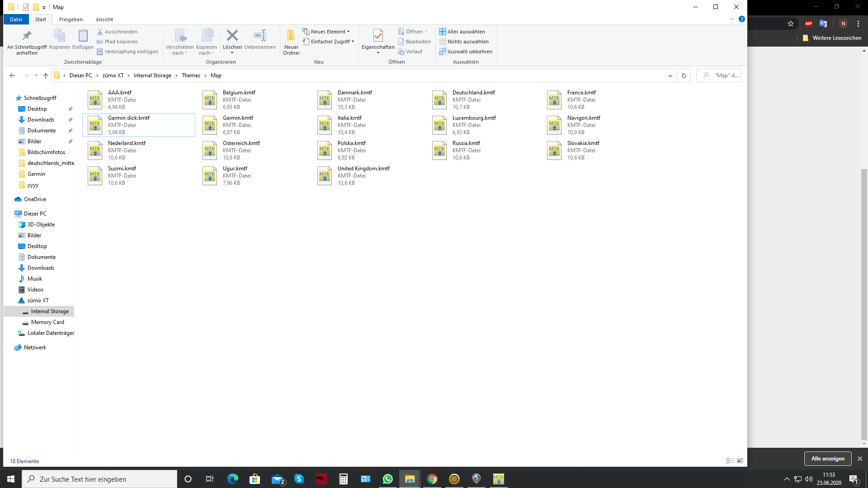This screenshot has width=868, height=488.
Task: Refresh the Map folder view
Action: (684, 75)
